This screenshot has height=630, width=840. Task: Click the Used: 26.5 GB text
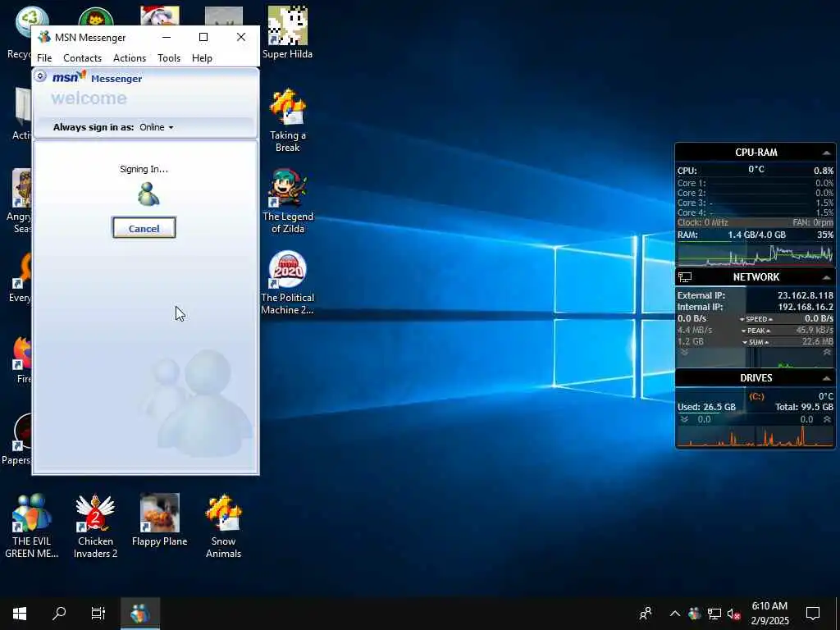pyautogui.click(x=706, y=407)
